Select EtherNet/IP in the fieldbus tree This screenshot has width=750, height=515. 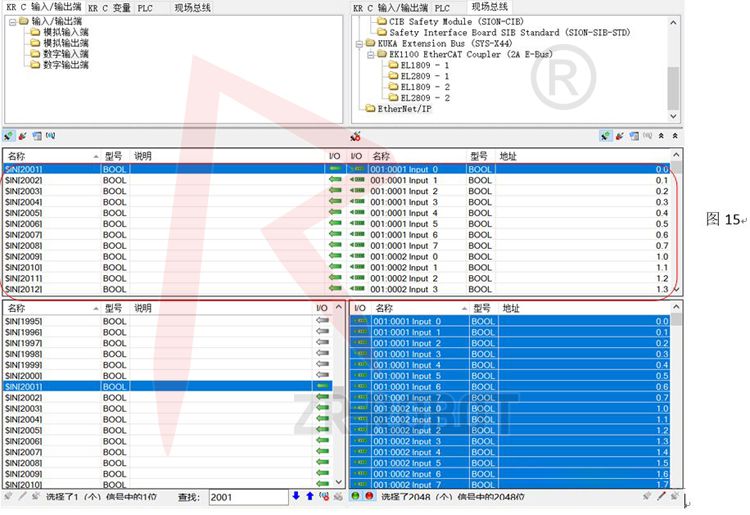pos(403,109)
